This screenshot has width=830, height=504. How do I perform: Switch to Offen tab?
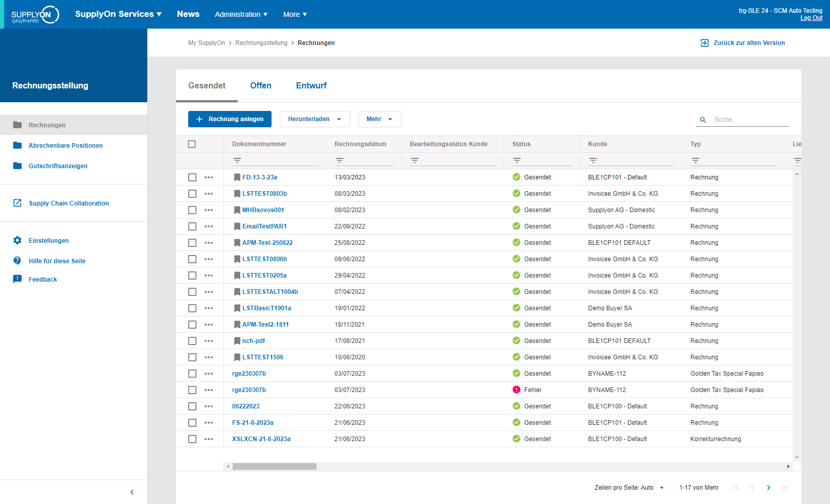coord(261,86)
